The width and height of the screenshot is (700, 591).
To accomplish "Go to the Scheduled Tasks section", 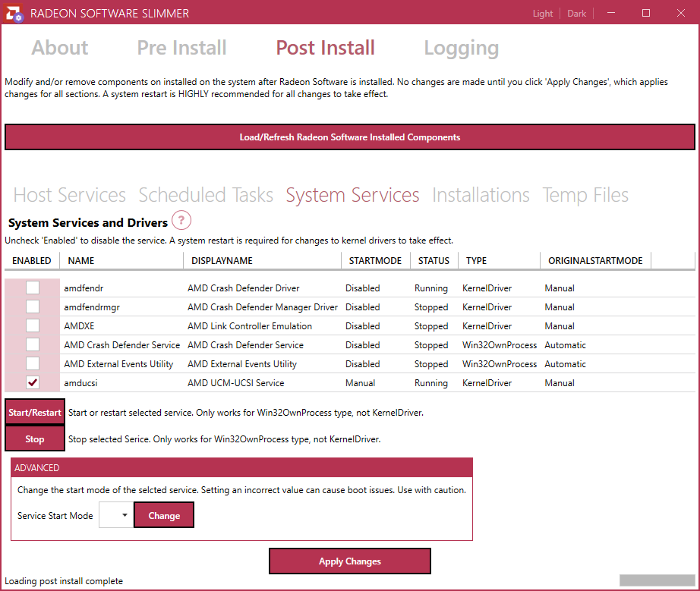I will 206,195.
